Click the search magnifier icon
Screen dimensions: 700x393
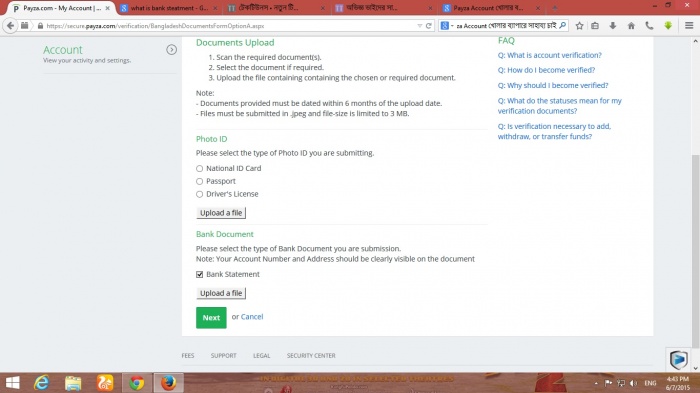(562, 26)
